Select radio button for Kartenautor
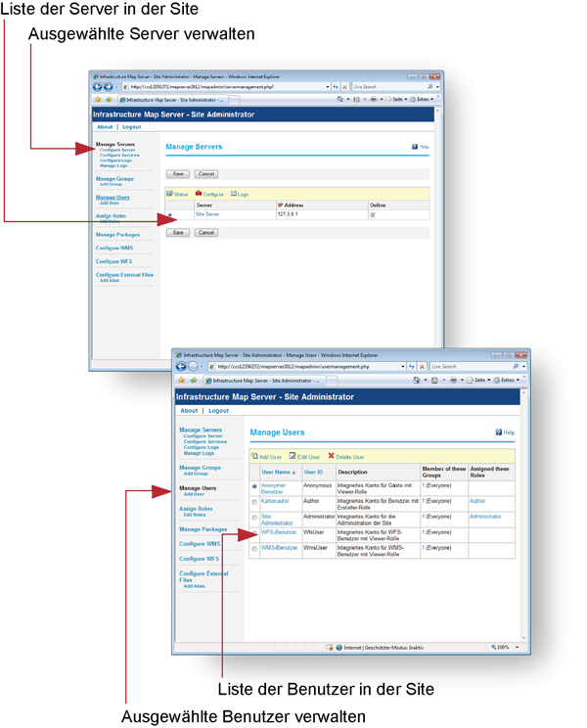 (254, 502)
